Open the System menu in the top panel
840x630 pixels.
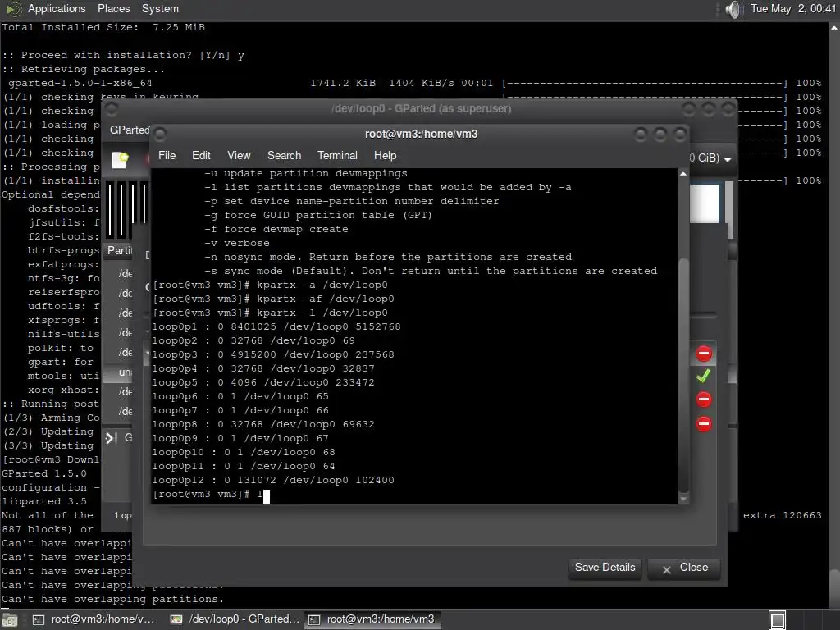(160, 8)
